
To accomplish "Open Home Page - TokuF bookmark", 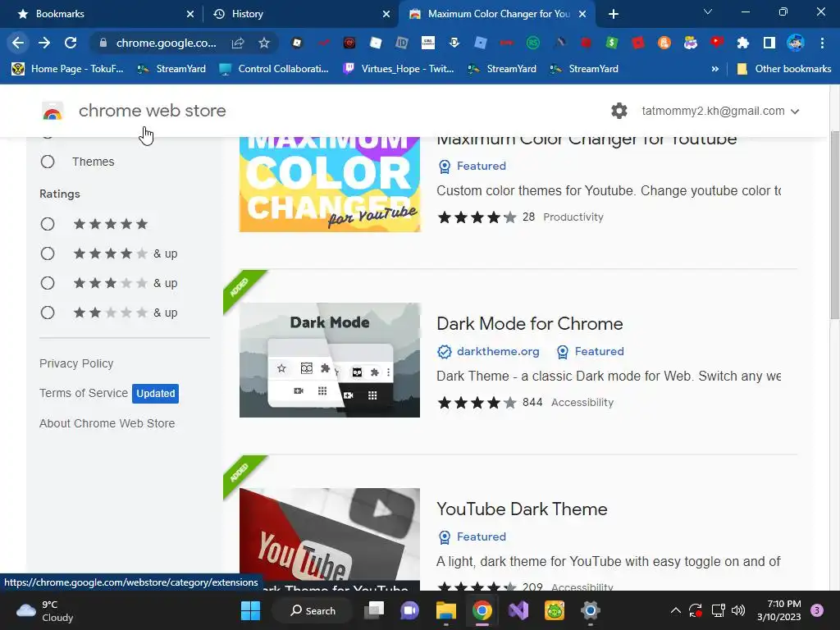I will (68, 69).
